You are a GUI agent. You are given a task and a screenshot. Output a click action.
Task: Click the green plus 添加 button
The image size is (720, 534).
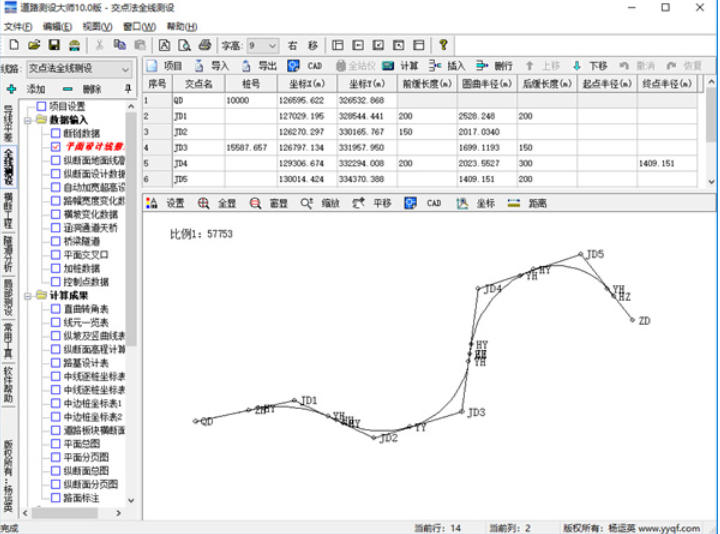tap(26, 89)
